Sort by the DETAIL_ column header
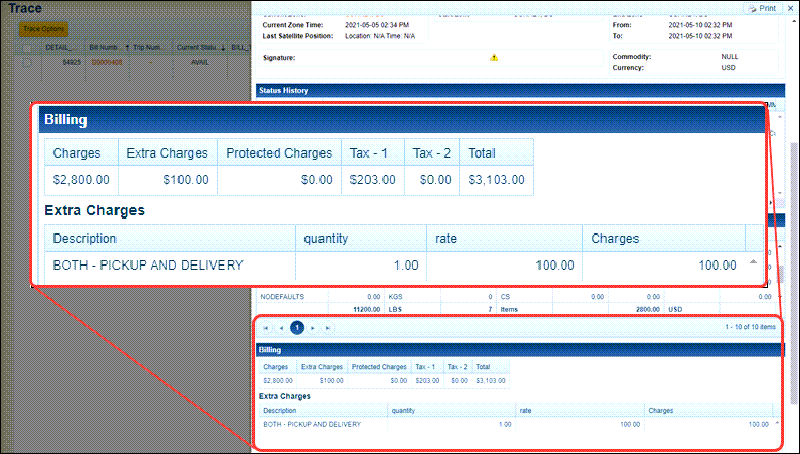 coord(59,47)
